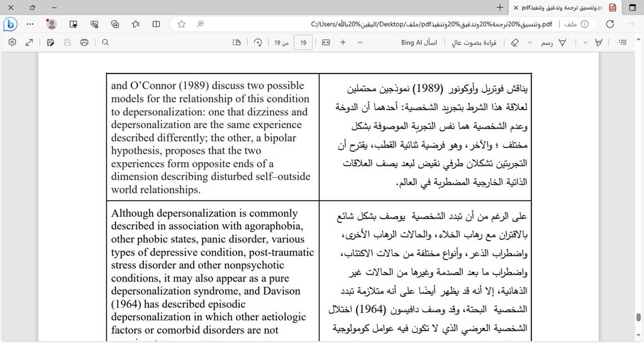Screen dimensions: 644x343
Task: Click Ask Bing AI button
Action: point(419,42)
